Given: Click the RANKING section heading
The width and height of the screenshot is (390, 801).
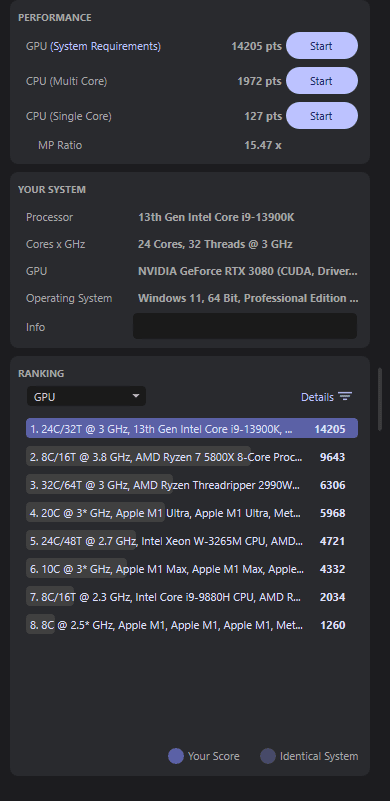Looking at the screenshot, I should tap(41, 373).
